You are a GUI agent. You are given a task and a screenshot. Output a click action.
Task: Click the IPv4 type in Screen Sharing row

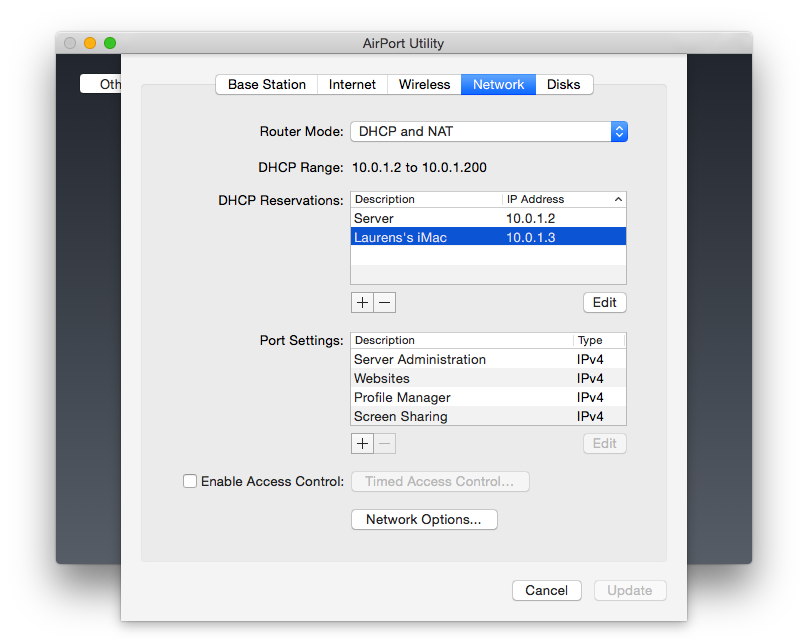(590, 416)
